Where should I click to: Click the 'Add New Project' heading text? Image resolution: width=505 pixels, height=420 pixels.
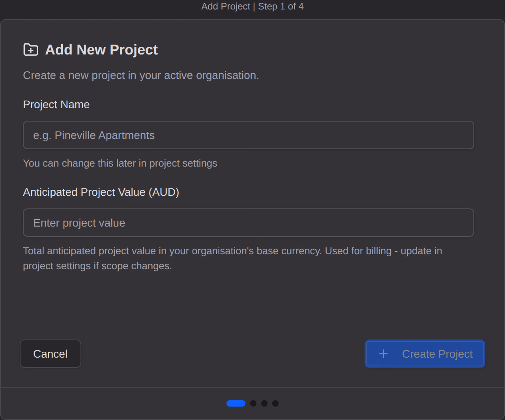click(101, 50)
